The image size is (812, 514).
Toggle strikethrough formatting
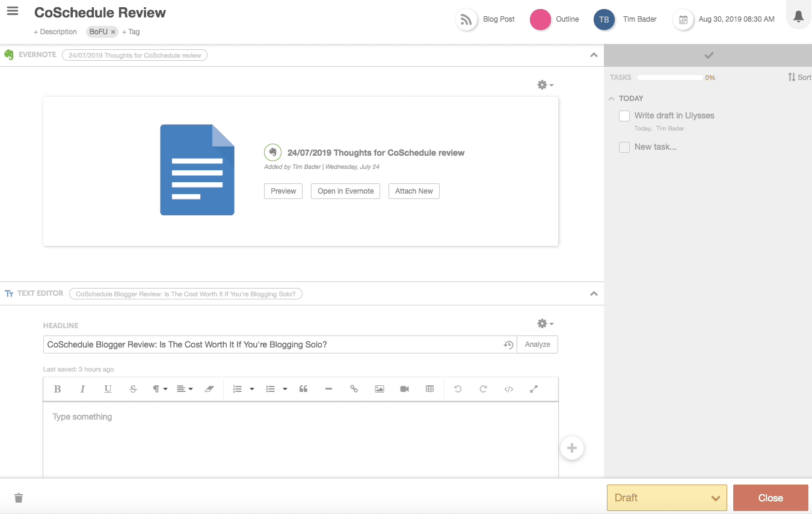coord(133,389)
